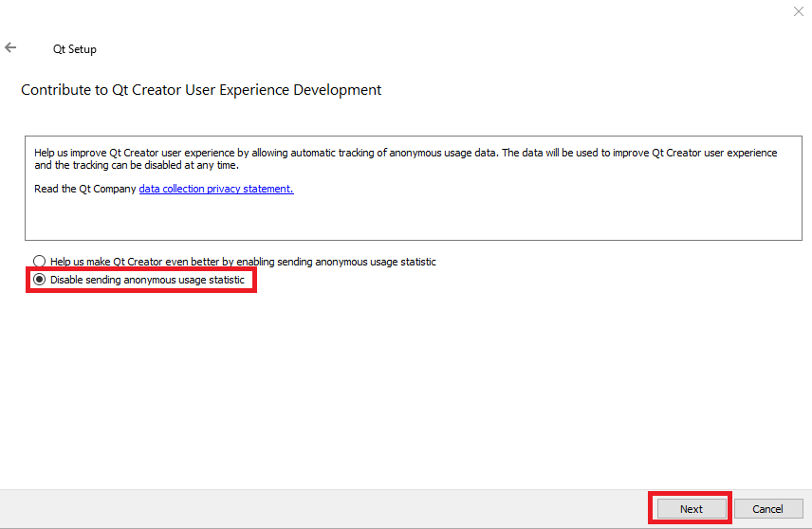
Task: Click the 'Help us improve Qt Creator' paragraph
Action: pyautogui.click(x=405, y=159)
